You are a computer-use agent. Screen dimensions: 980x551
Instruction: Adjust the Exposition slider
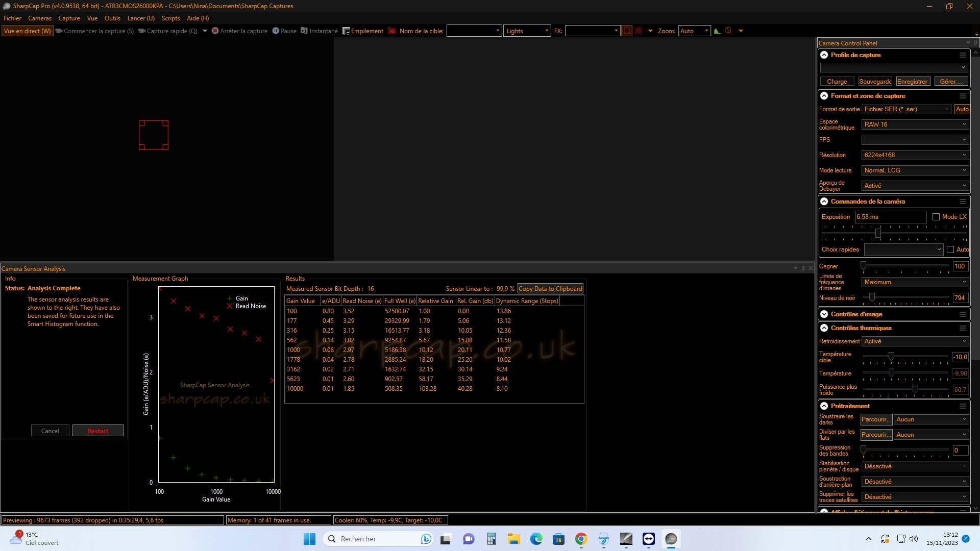(x=878, y=233)
